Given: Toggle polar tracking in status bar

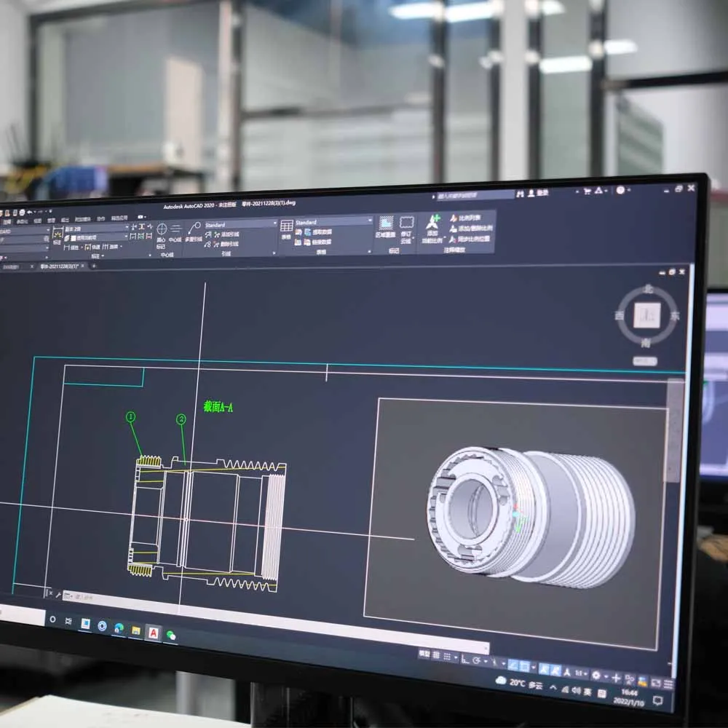Looking at the screenshot, I should (x=477, y=661).
